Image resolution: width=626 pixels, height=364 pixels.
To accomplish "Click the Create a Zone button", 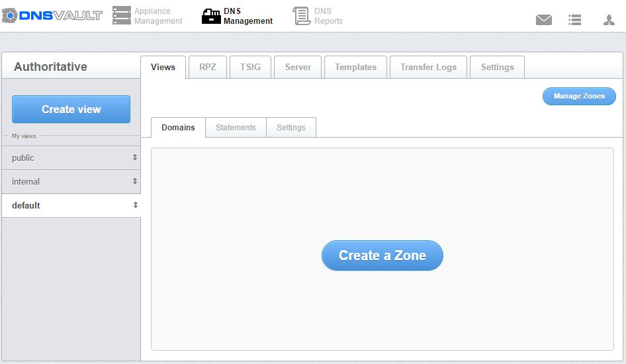I will (x=382, y=255).
